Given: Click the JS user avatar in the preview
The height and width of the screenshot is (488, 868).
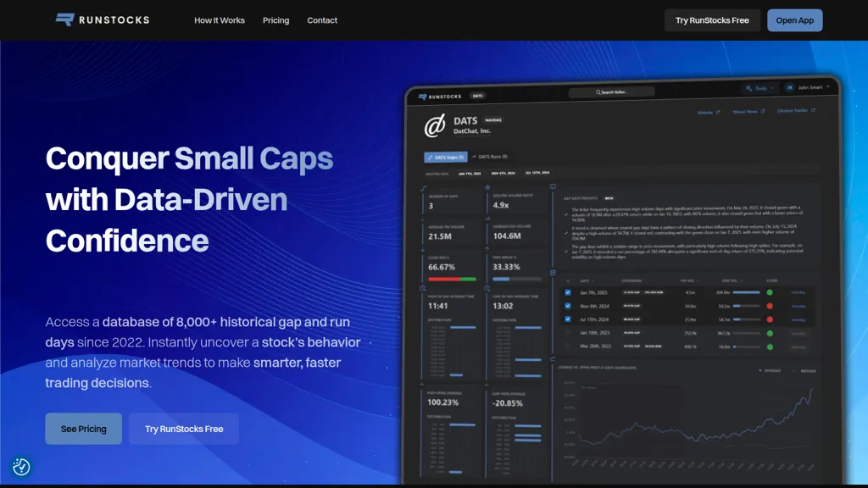Looking at the screenshot, I should [x=789, y=87].
